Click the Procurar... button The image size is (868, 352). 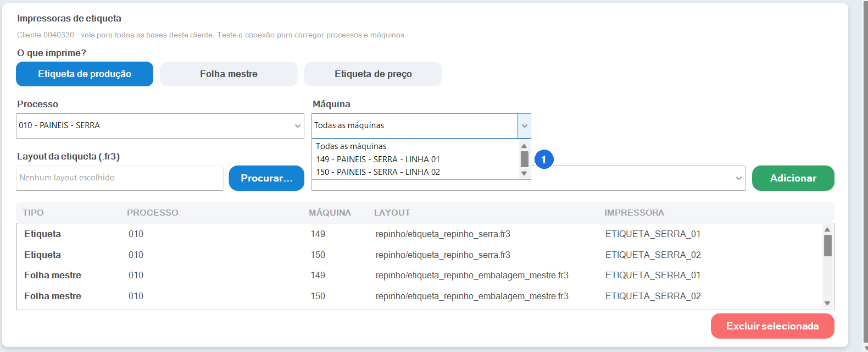click(266, 178)
